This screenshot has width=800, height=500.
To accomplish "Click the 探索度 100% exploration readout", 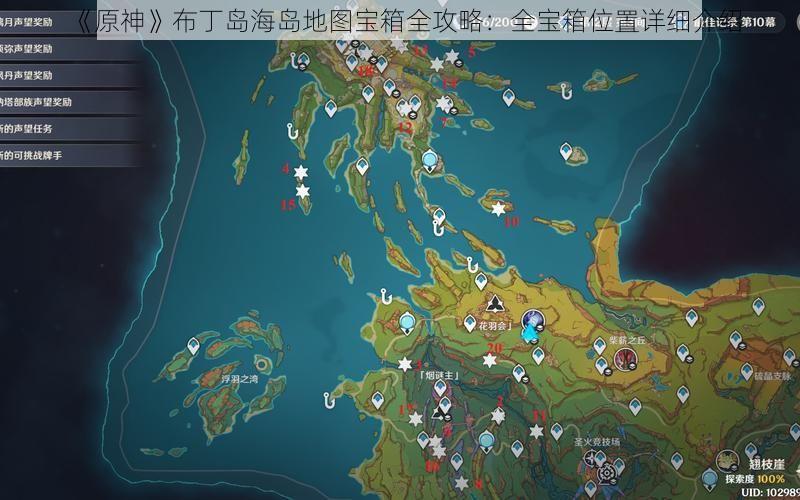I will 755,480.
